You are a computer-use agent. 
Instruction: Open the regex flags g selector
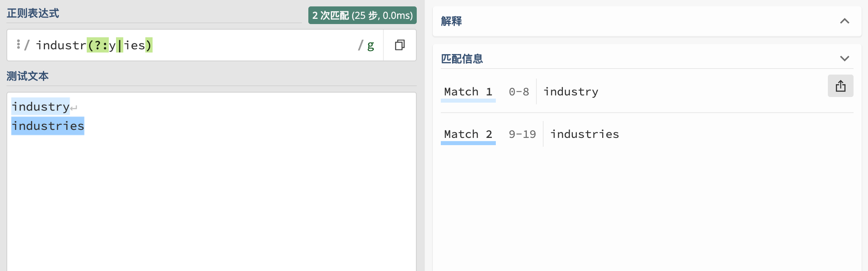pos(371,45)
